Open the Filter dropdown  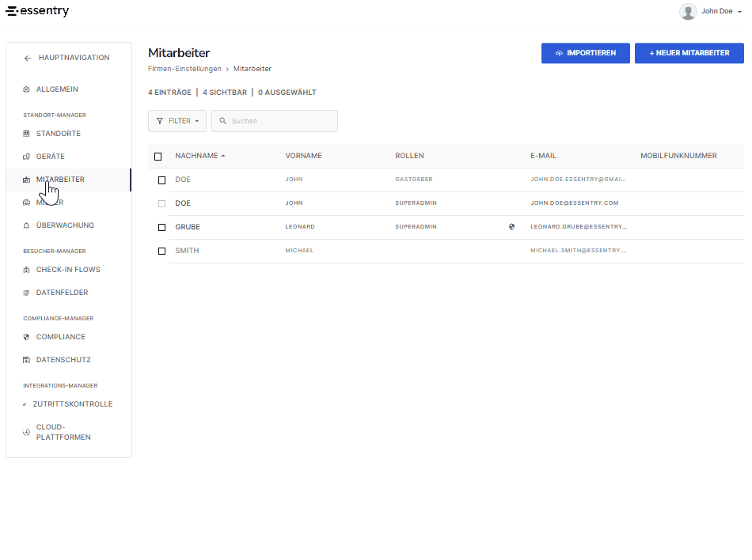(177, 121)
